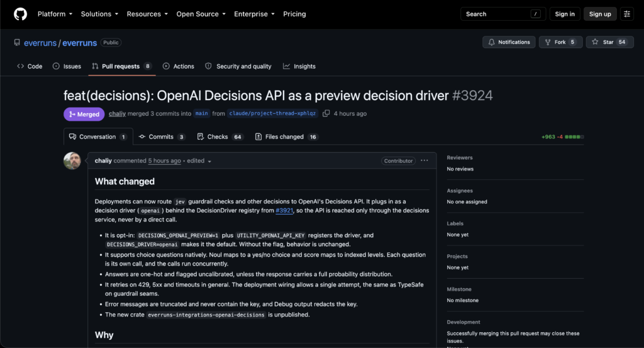The width and height of the screenshot is (644, 348).
Task: Open the Platform dropdown menu
Action: 55,14
